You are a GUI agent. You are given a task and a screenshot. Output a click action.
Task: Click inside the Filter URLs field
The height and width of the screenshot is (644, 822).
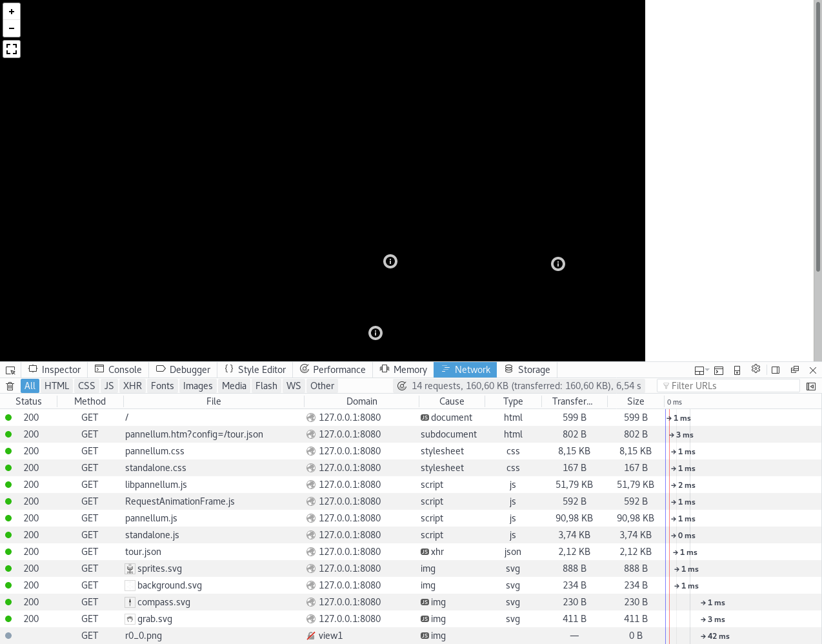(728, 385)
